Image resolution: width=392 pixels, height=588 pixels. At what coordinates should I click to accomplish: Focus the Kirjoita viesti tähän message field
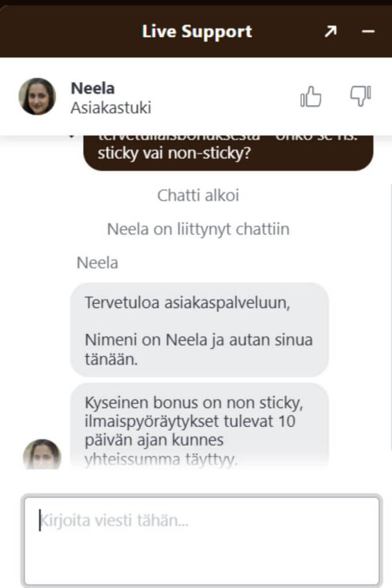[x=202, y=540]
